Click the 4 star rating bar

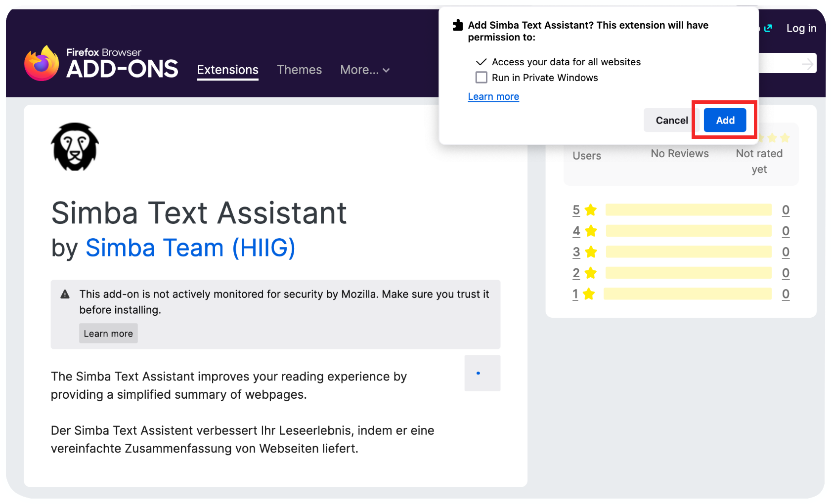click(689, 231)
